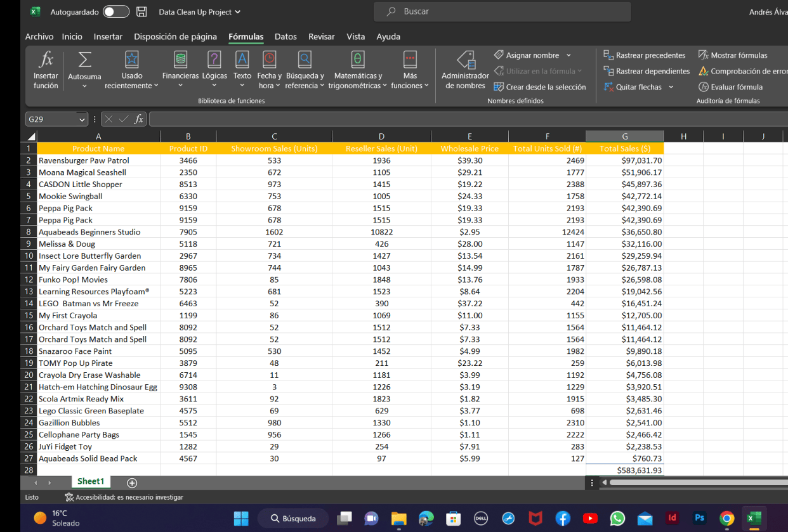Toggle Mostrar fórmulas

click(733, 55)
